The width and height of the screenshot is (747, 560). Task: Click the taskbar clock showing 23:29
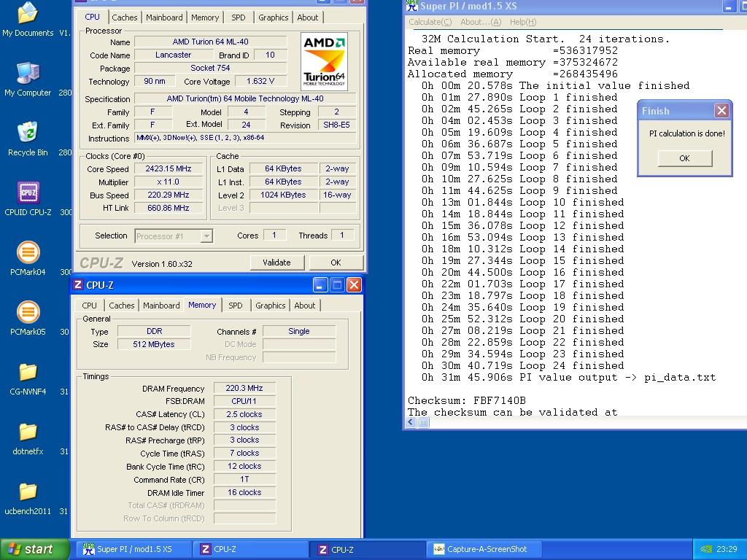(x=727, y=549)
